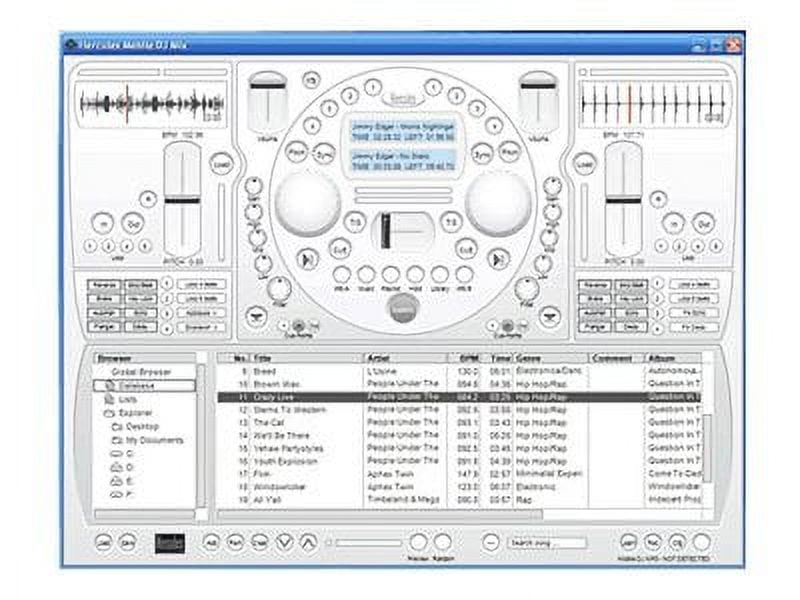
Task: Click the Load button for deck B
Action: coord(584,165)
